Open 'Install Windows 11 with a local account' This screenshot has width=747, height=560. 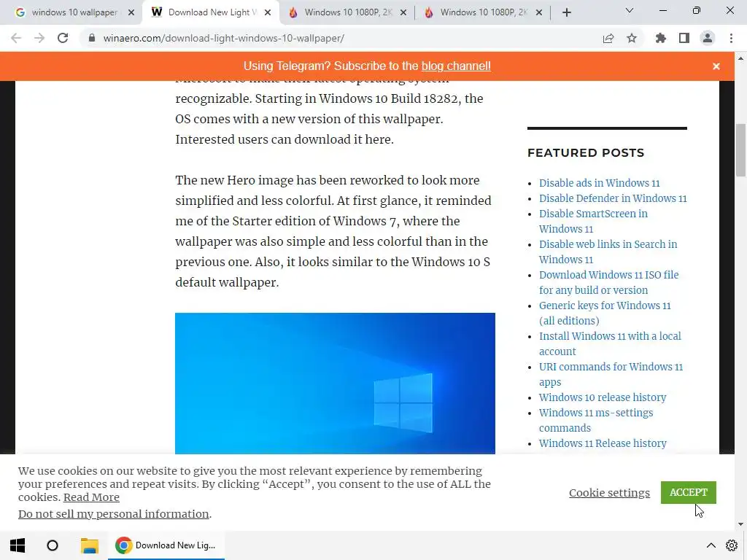[611, 343]
